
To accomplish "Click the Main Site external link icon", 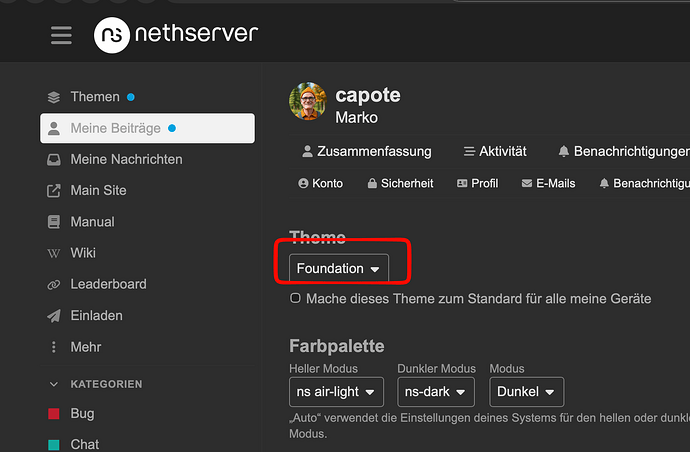I will 54,191.
